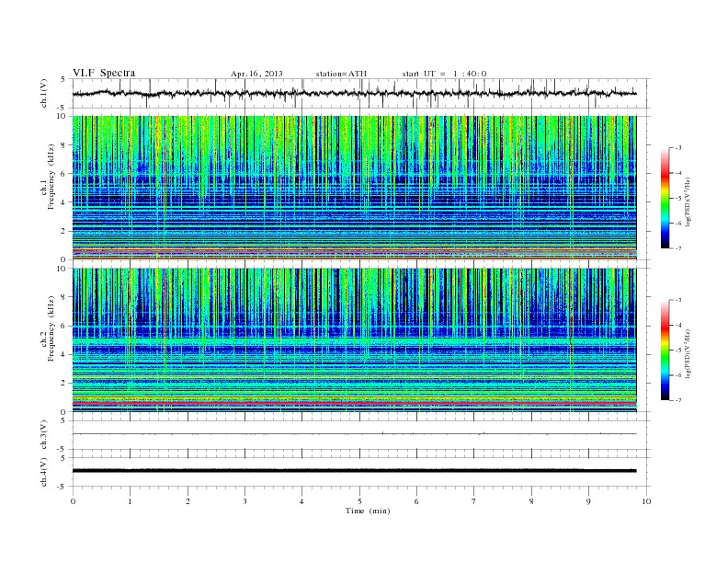Image resolution: width=728 pixels, height=563 pixels.
Task: Click the ch.1 spectrogram color scale bar
Action: click(x=665, y=199)
